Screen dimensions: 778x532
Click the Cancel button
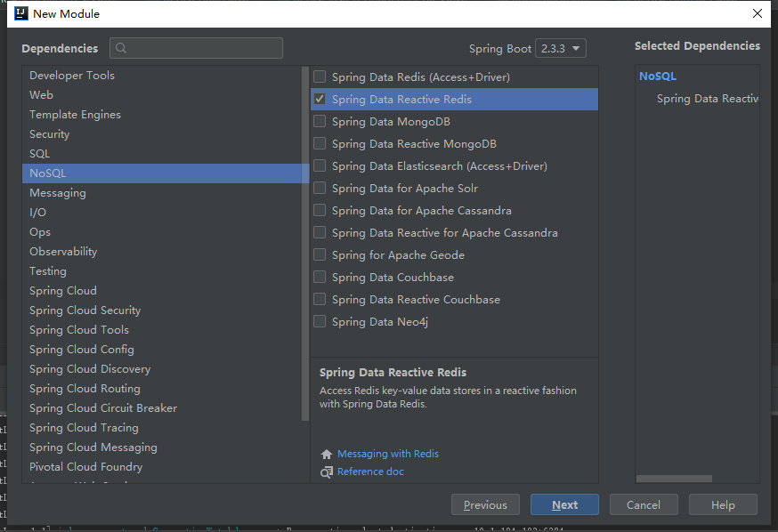pos(644,504)
